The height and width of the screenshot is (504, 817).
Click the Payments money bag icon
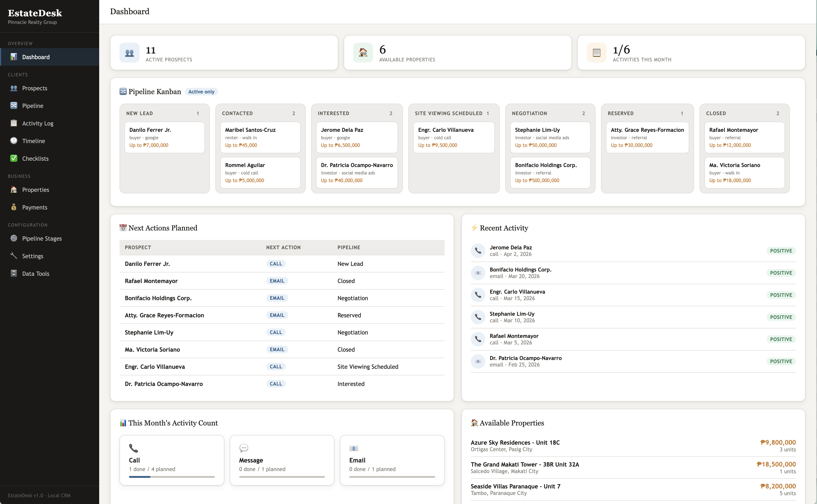[14, 207]
